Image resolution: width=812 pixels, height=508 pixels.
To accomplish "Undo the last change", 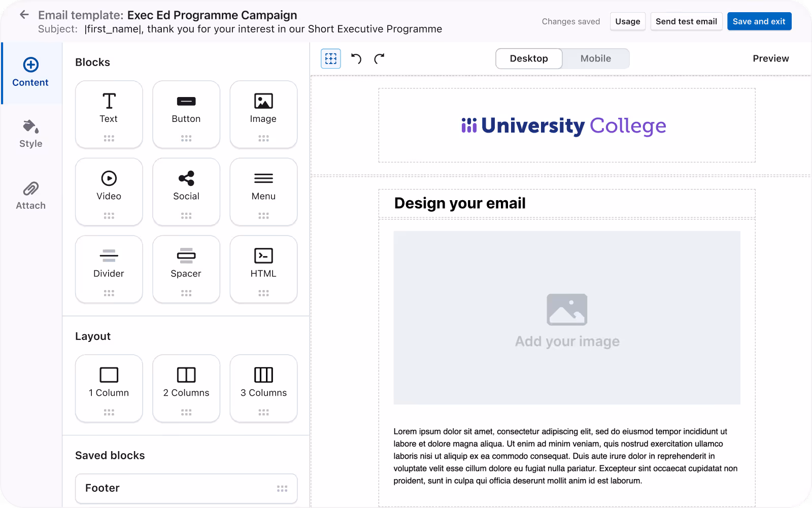I will 356,58.
